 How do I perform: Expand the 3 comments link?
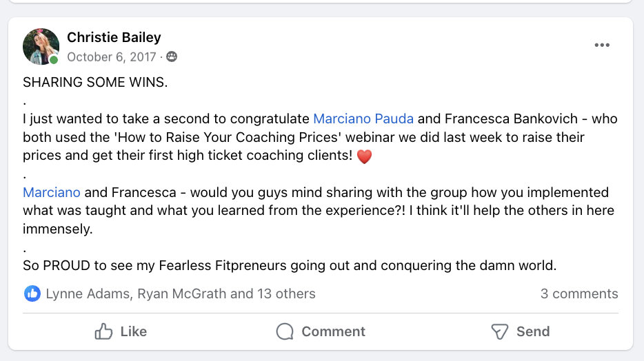pos(579,293)
